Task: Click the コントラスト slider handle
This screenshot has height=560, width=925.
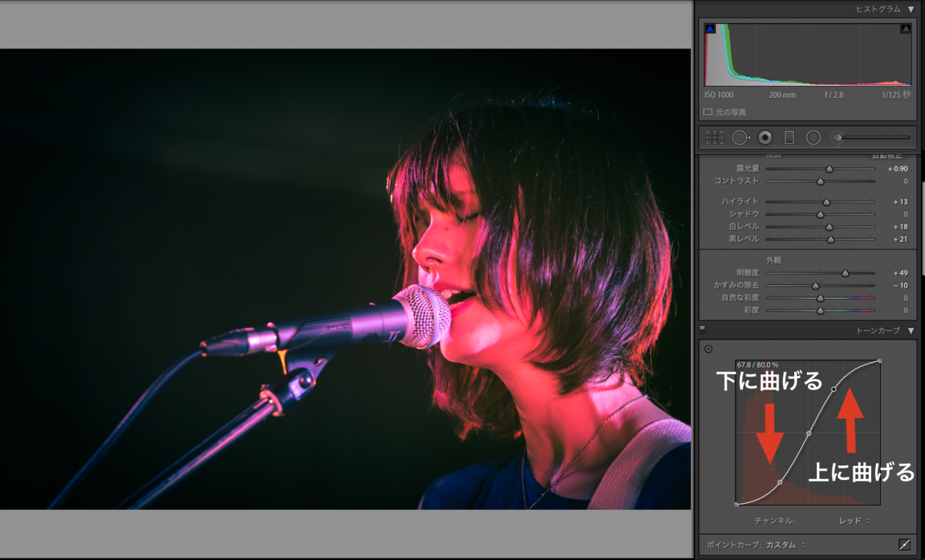Action: click(820, 181)
